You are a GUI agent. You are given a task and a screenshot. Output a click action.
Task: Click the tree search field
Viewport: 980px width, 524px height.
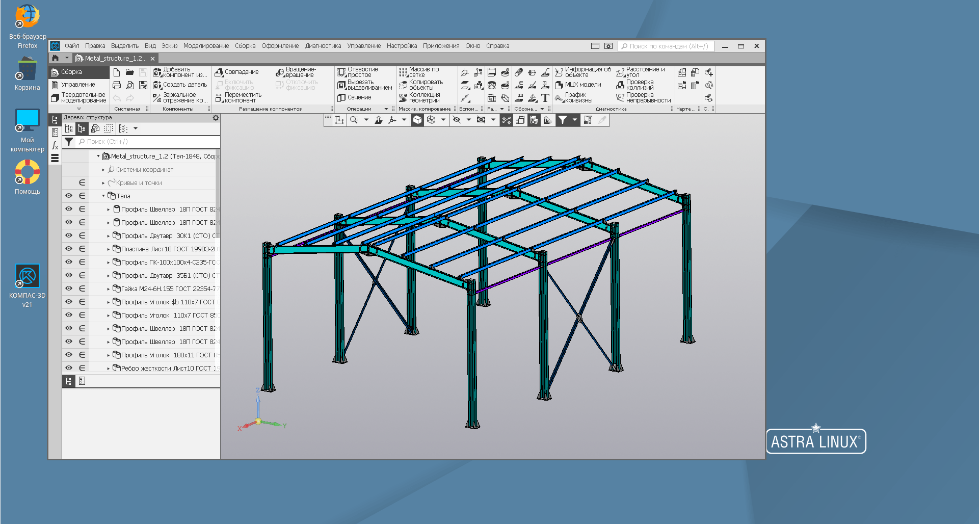click(x=148, y=142)
